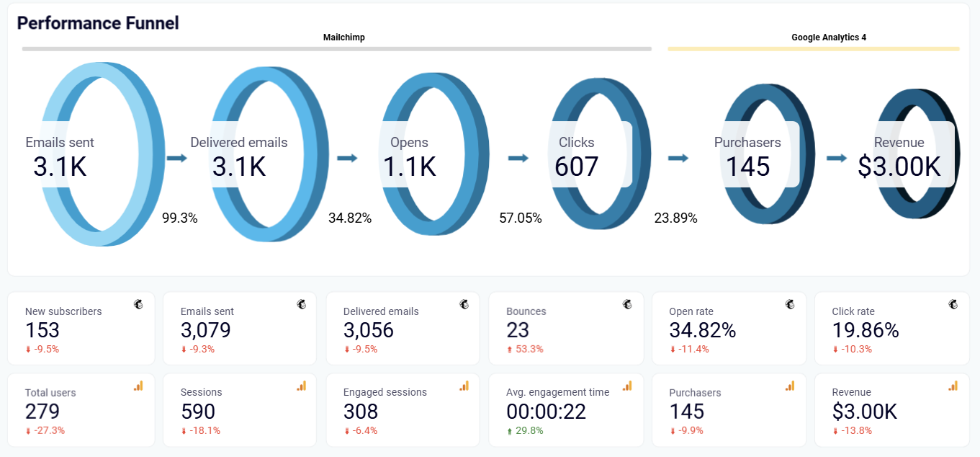Click the Engaged sessions value 308
The image size is (980, 457).
pyautogui.click(x=361, y=412)
